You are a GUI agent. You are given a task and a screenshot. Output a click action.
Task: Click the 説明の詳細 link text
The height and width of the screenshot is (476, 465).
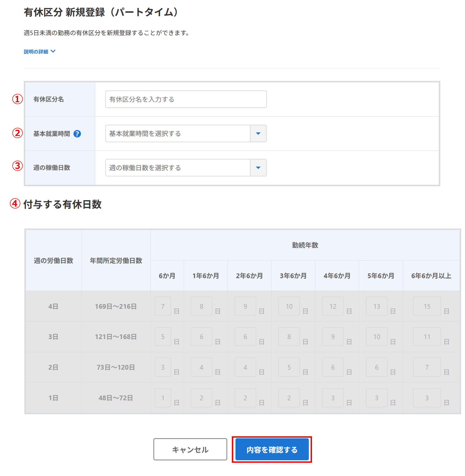36,52
